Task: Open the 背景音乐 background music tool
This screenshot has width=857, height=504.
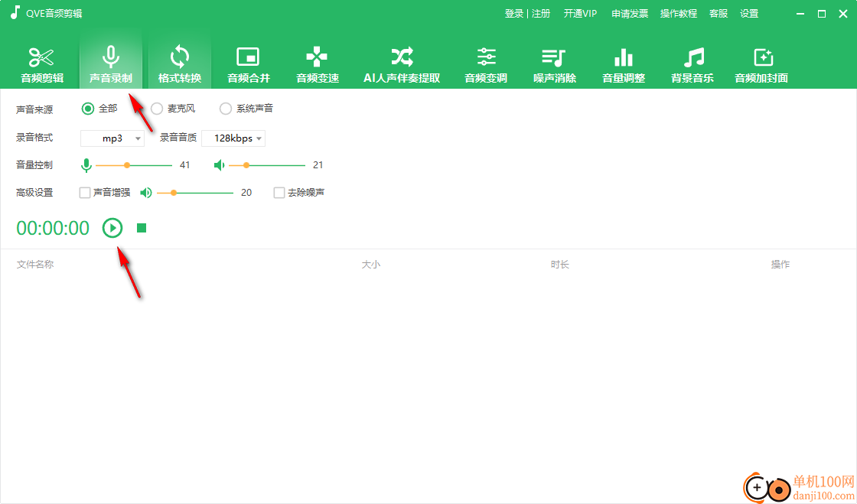Action: (x=692, y=65)
